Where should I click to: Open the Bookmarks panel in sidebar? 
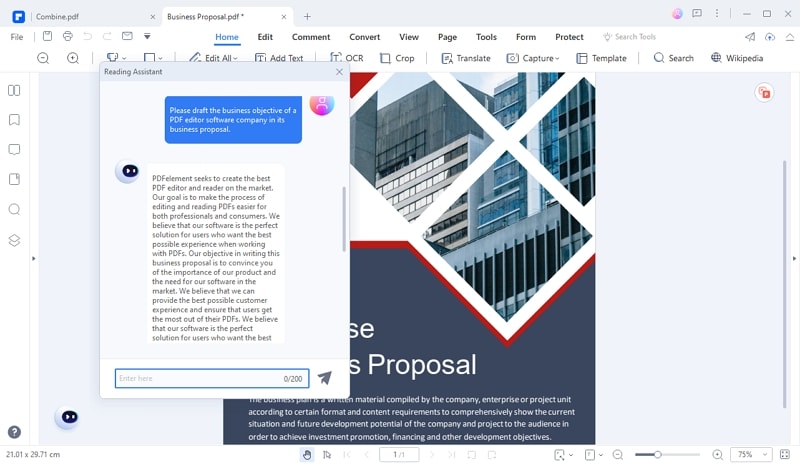point(14,120)
